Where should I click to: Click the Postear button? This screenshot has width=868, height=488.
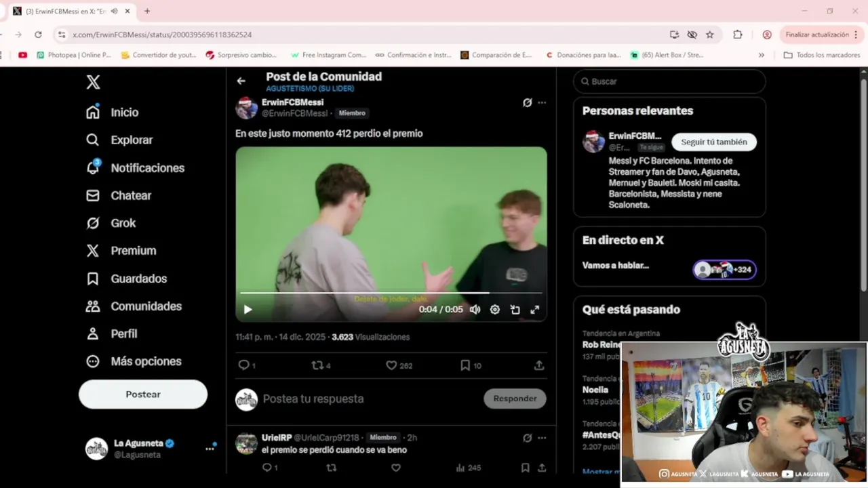tap(143, 394)
